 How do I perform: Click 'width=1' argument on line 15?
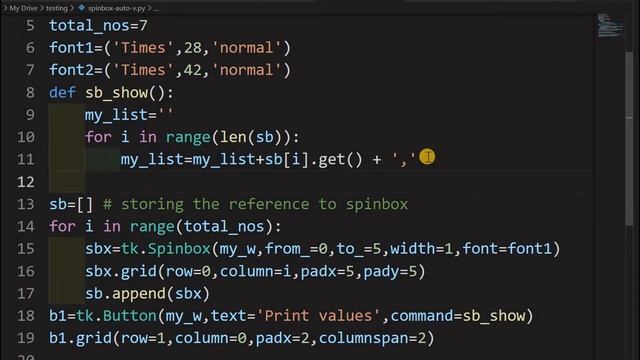click(422, 249)
